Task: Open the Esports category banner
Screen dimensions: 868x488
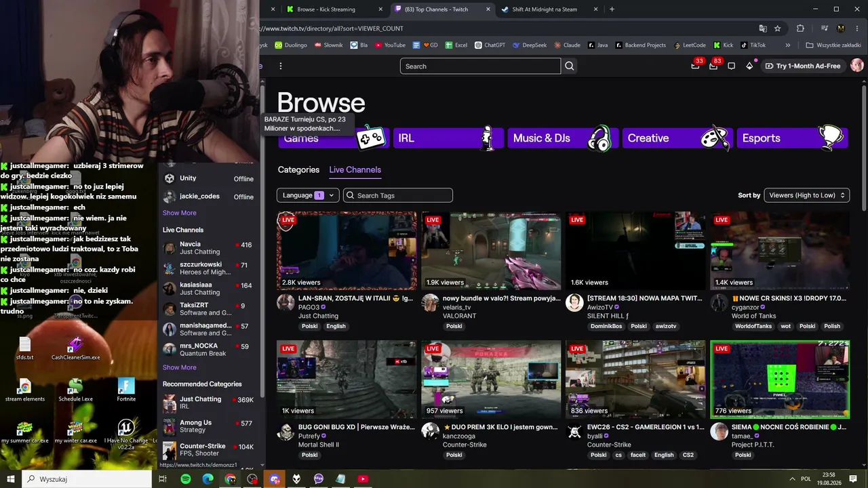Action: [791, 138]
